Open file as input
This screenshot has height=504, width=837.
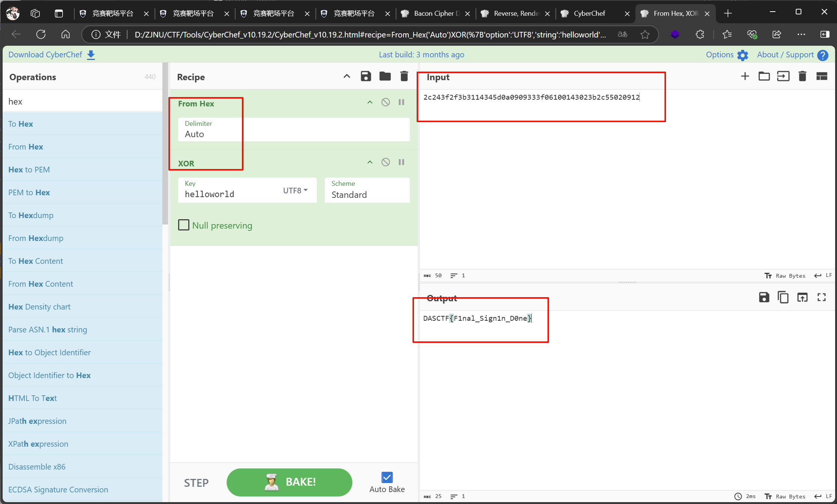[x=783, y=76]
